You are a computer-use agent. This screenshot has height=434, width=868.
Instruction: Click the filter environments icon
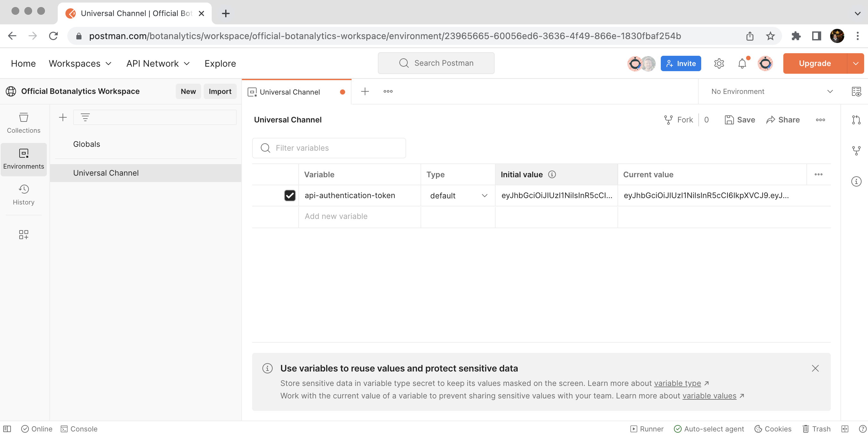[85, 117]
